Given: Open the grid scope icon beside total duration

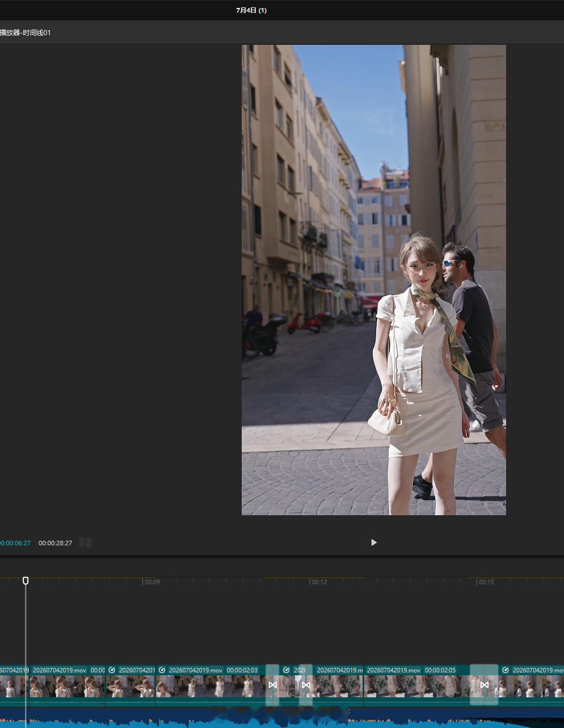Looking at the screenshot, I should tap(85, 542).
